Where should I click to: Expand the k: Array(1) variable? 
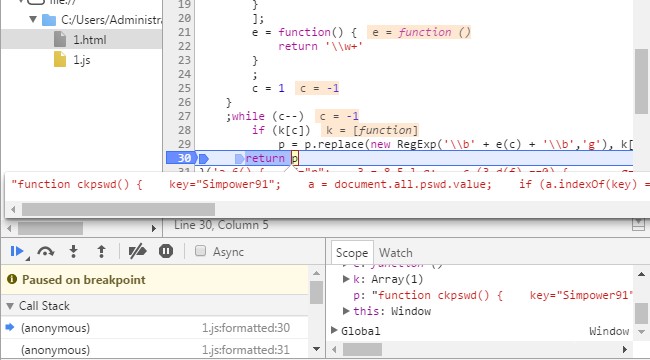[x=347, y=279]
